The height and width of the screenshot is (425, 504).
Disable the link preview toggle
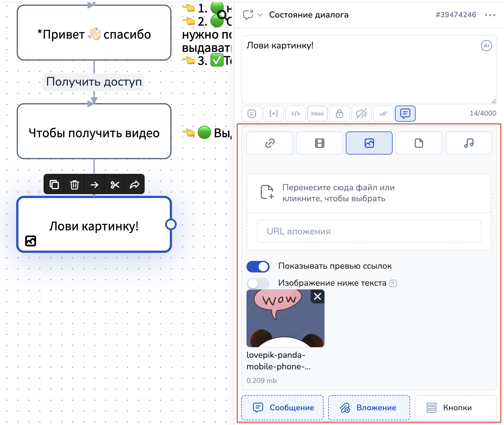click(x=258, y=266)
